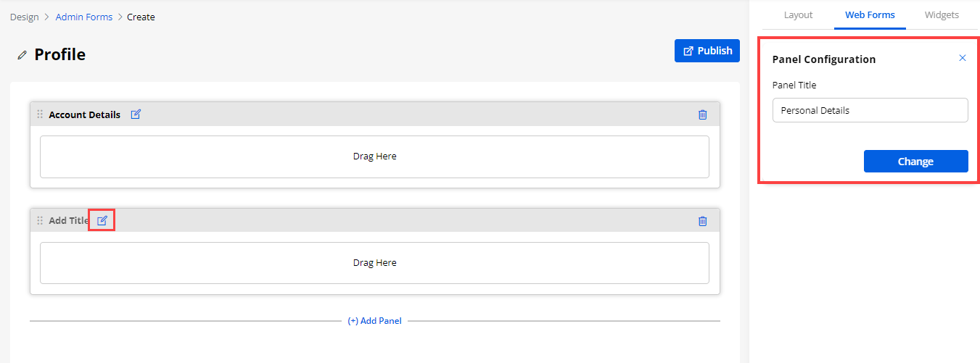
Task: Click drag handle of Account Details panel
Action: [40, 114]
